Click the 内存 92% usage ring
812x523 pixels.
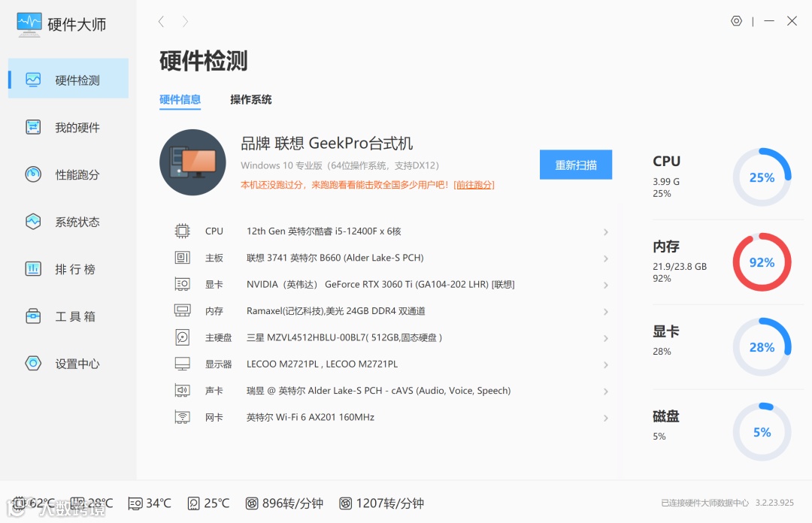762,262
